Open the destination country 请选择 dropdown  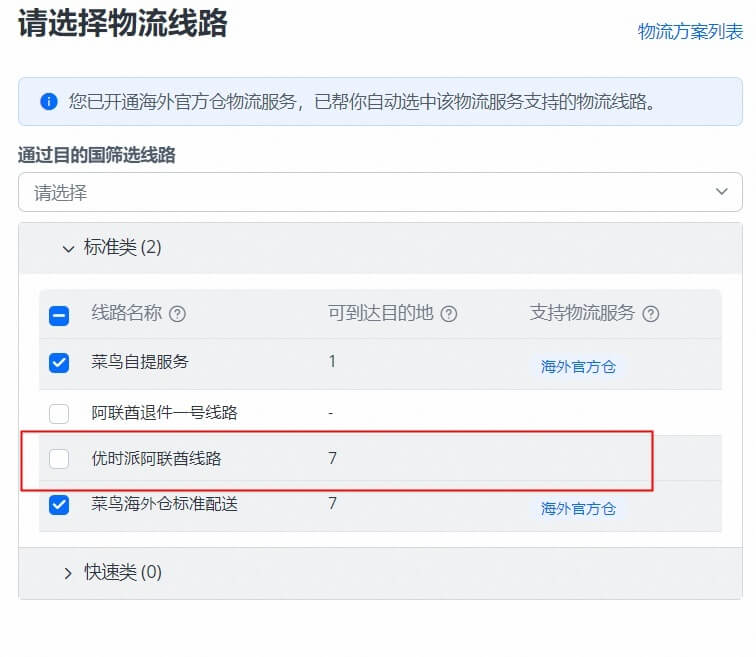coord(370,192)
